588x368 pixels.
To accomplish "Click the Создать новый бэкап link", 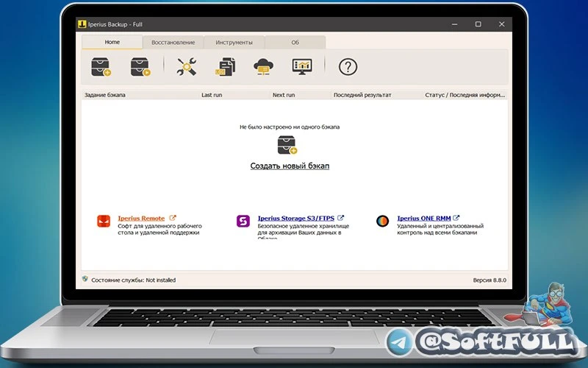I will click(x=290, y=166).
